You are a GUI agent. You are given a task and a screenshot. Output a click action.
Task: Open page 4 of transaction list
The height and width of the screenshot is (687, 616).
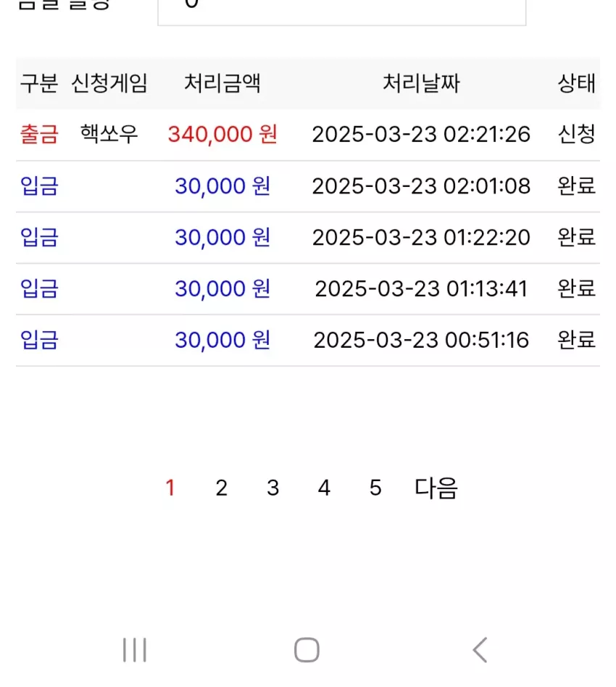324,488
